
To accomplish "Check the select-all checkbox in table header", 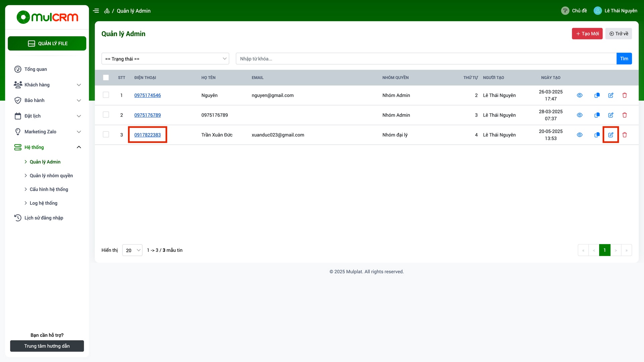I will (x=106, y=77).
